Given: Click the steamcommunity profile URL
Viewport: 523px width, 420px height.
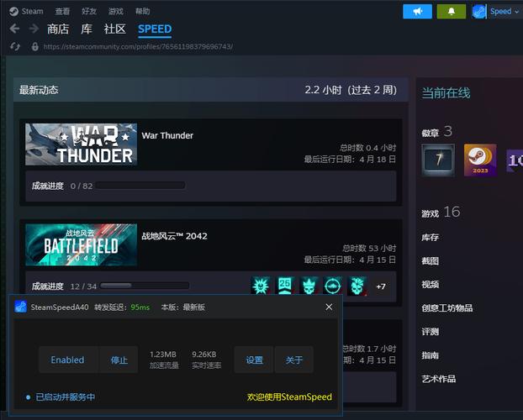Looking at the screenshot, I should pyautogui.click(x=138, y=46).
